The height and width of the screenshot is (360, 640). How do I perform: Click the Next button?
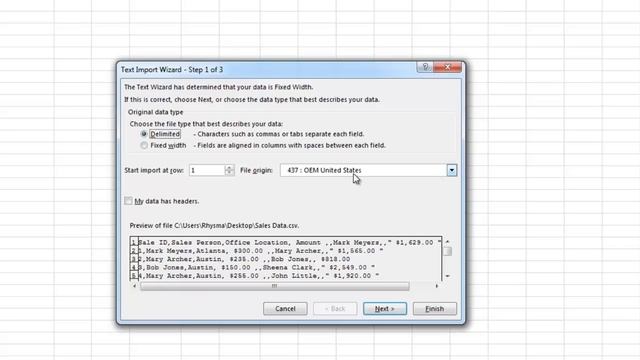coord(384,309)
